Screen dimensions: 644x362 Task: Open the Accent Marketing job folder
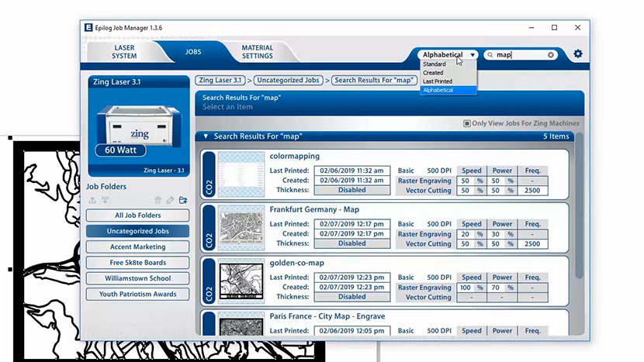(x=138, y=247)
